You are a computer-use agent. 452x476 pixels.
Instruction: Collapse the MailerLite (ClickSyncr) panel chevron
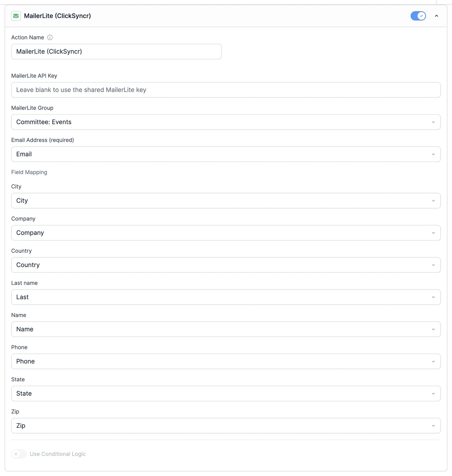pyautogui.click(x=436, y=16)
